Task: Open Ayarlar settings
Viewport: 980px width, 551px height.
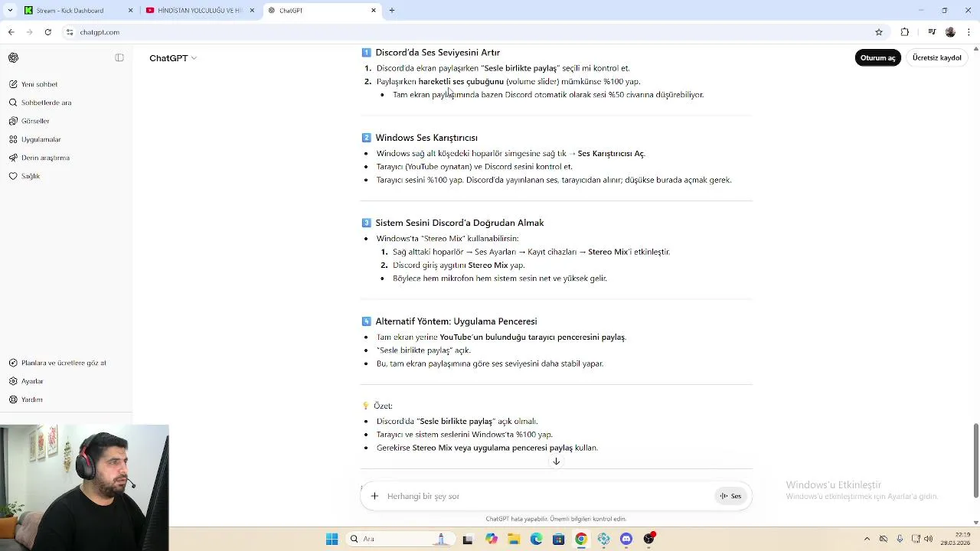Action: pos(32,381)
